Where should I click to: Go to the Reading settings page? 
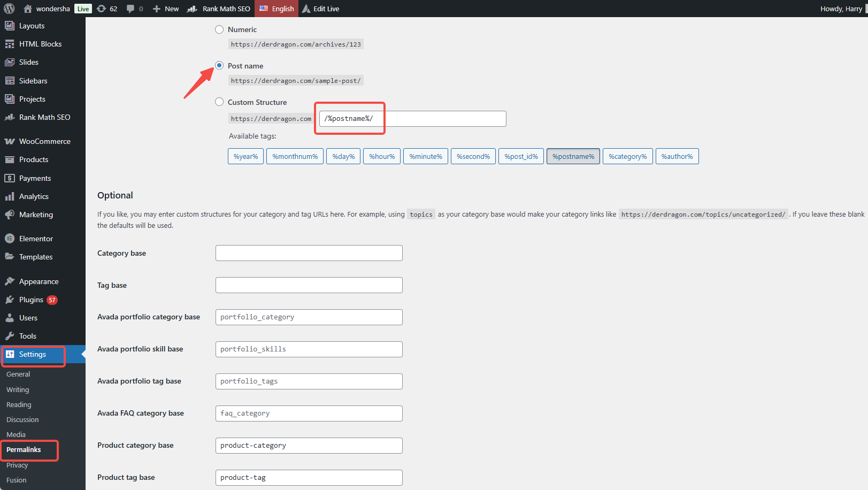(x=19, y=405)
